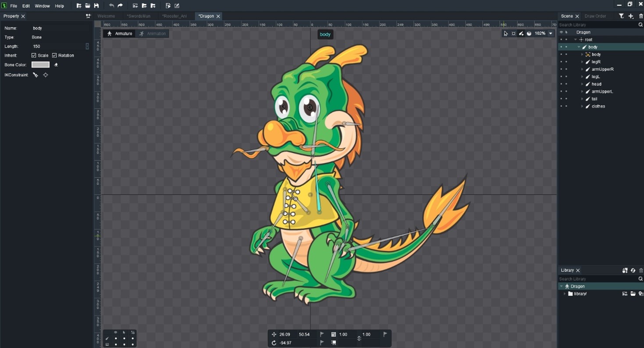The width and height of the screenshot is (644, 348).
Task: Toggle the scale link lock icon
Action: (359, 338)
